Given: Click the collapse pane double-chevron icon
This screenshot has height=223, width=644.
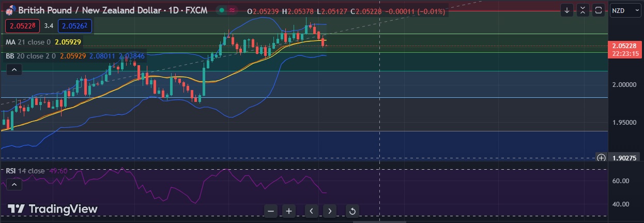Looking at the screenshot, I should (x=583, y=10).
